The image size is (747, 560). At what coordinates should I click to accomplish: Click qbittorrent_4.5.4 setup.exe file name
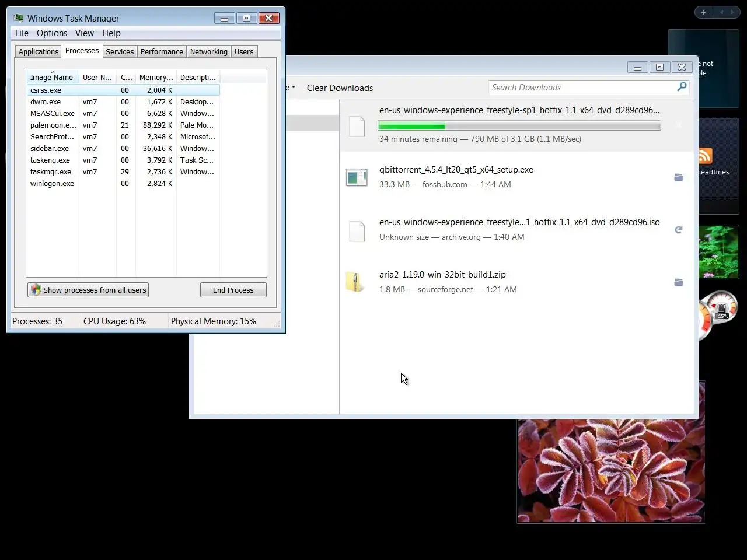pyautogui.click(x=456, y=170)
